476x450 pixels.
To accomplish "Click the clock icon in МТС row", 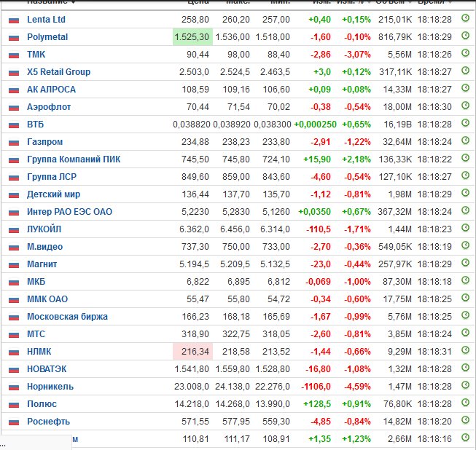I will pyautogui.click(x=465, y=333).
